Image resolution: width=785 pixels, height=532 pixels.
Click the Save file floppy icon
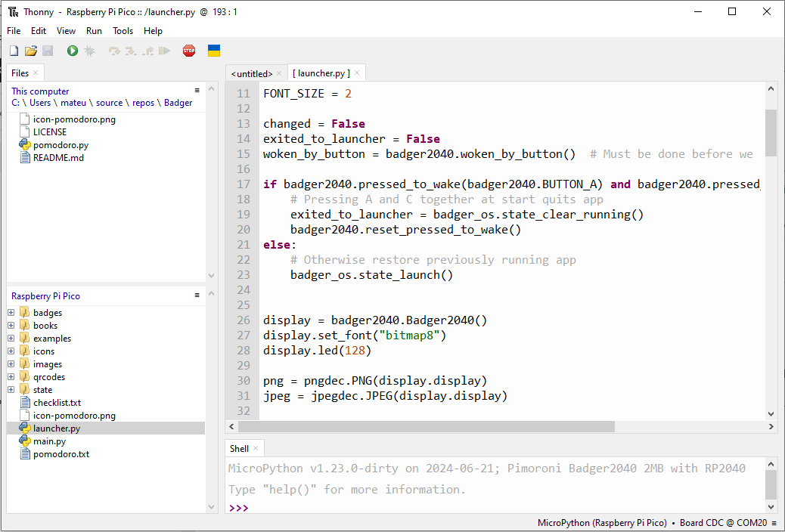coord(48,51)
